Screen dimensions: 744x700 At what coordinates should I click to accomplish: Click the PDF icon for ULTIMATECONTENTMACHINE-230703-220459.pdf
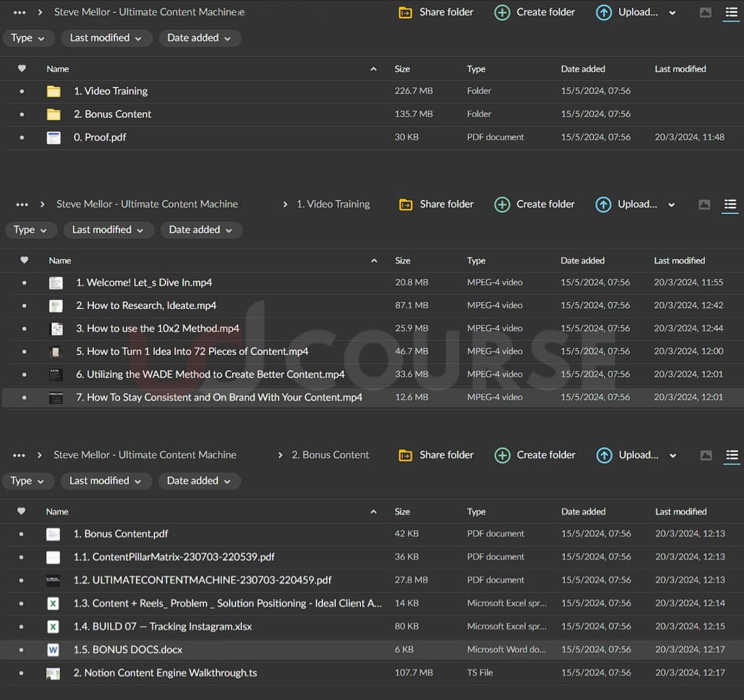click(53, 580)
